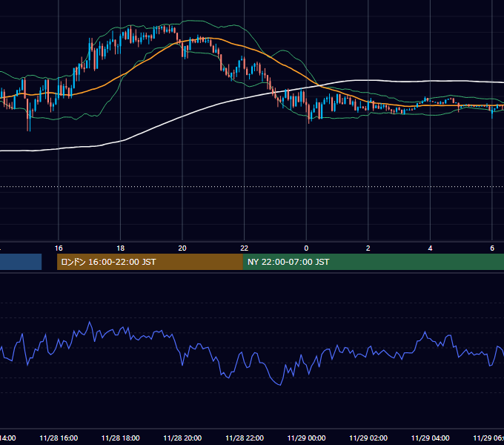
Task: Click the 22 hour label on price chart axis
Action: coord(245,248)
